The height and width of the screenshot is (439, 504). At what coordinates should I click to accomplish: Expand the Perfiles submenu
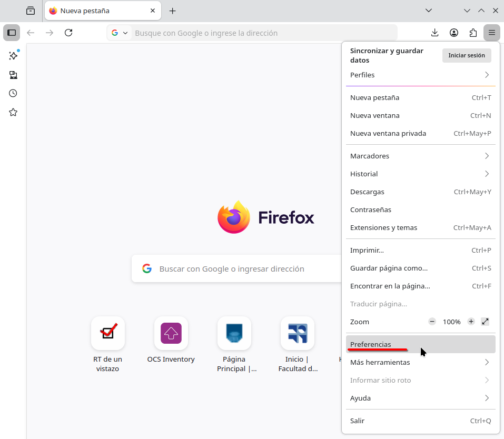click(420, 75)
